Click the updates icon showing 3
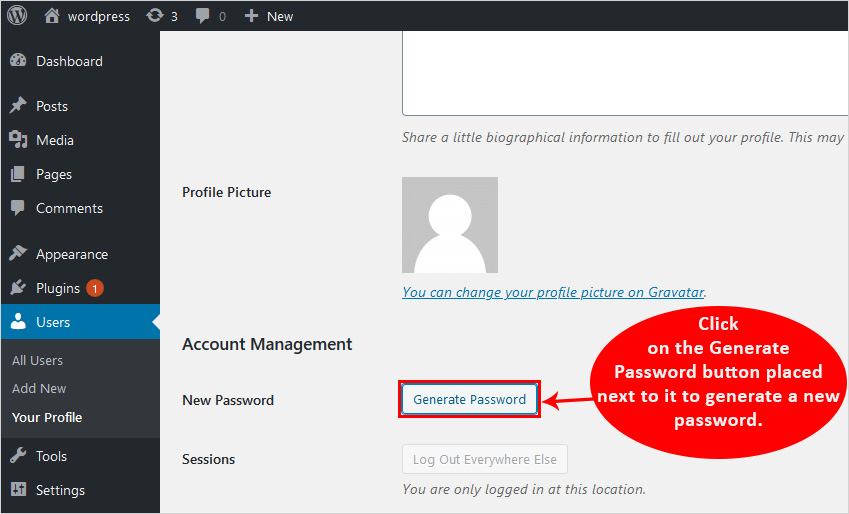 pos(154,16)
